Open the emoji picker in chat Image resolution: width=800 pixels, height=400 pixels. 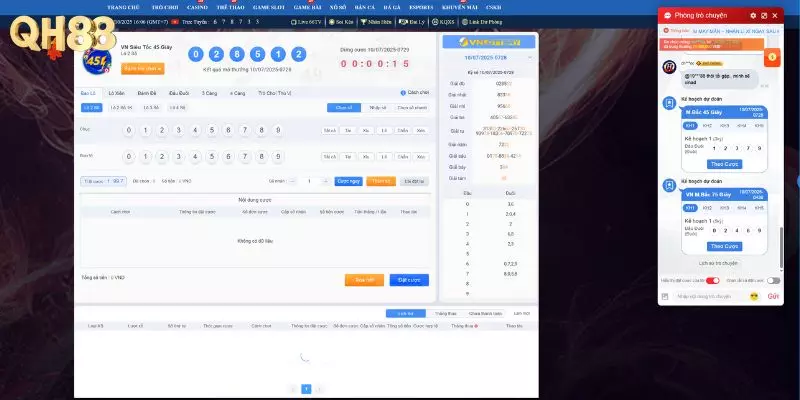pyautogui.click(x=753, y=296)
